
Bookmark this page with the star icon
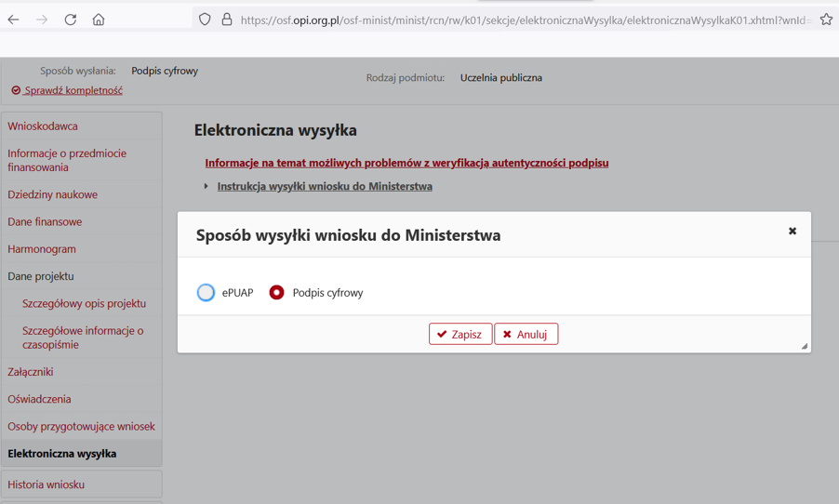click(x=826, y=20)
